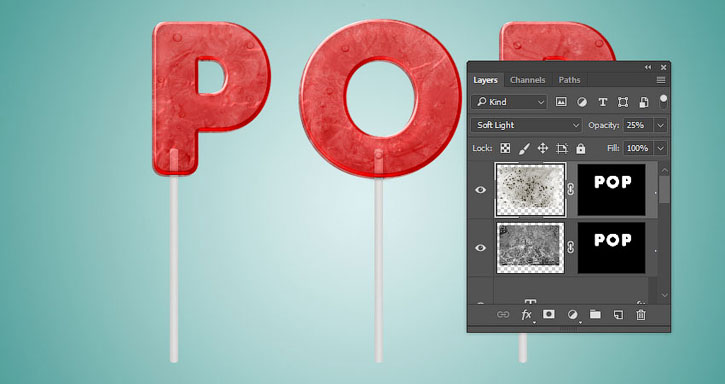Viewport: 725px width, 384px height.
Task: Click the Opacity 25% field
Action: tap(638, 125)
